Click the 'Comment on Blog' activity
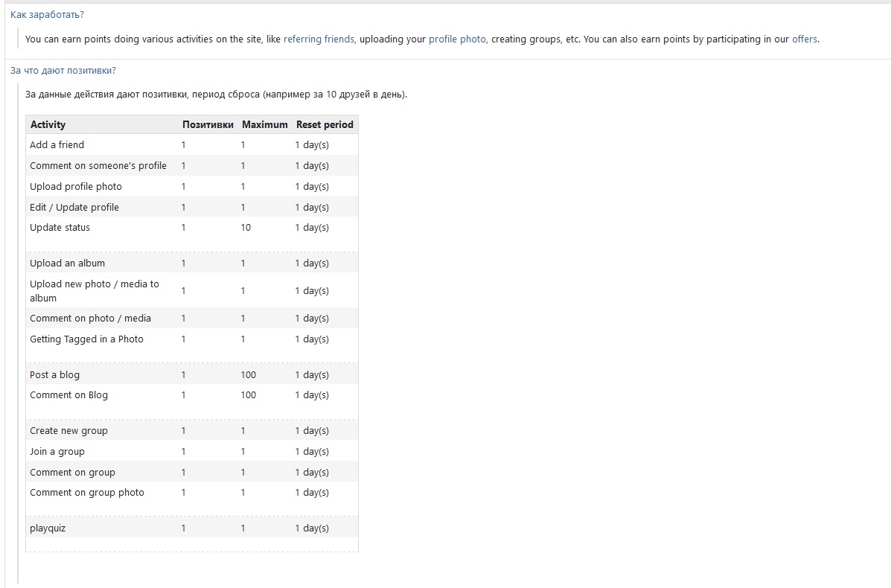This screenshot has width=891, height=588. tap(68, 395)
